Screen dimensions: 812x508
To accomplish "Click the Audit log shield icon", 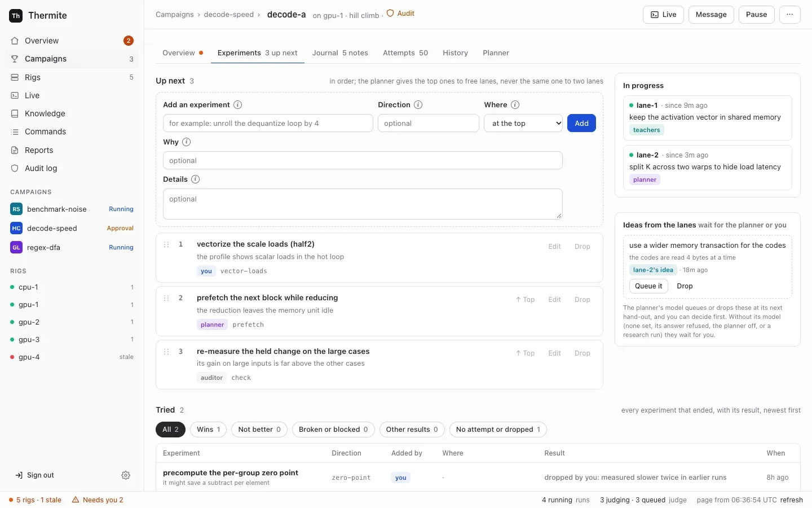I will [x=15, y=168].
